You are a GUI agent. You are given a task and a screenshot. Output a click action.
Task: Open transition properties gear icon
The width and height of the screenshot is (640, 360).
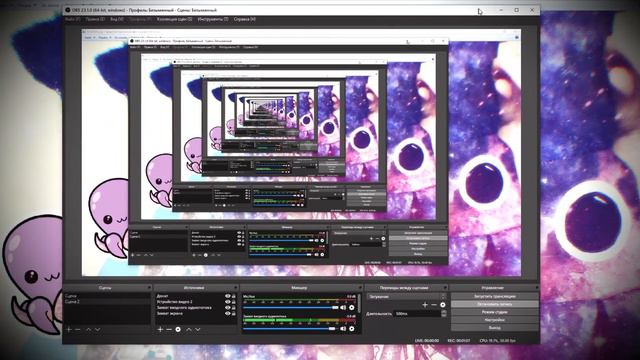tap(443, 305)
